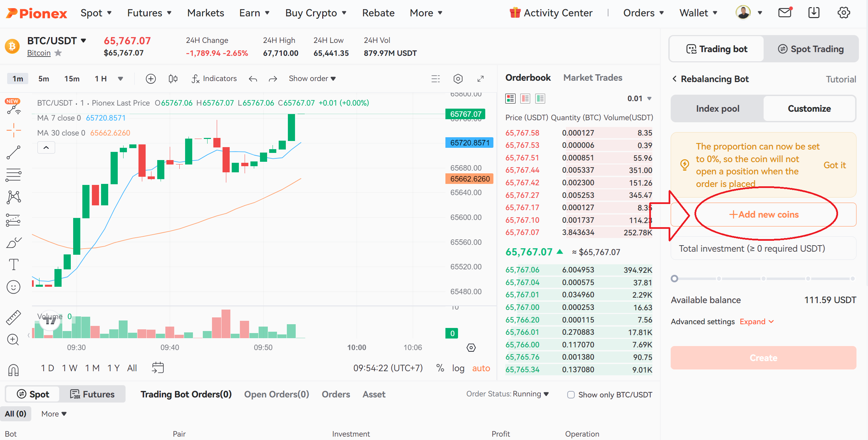Image resolution: width=868 pixels, height=440 pixels.
Task: Click the Pionex logo
Action: coord(36,13)
